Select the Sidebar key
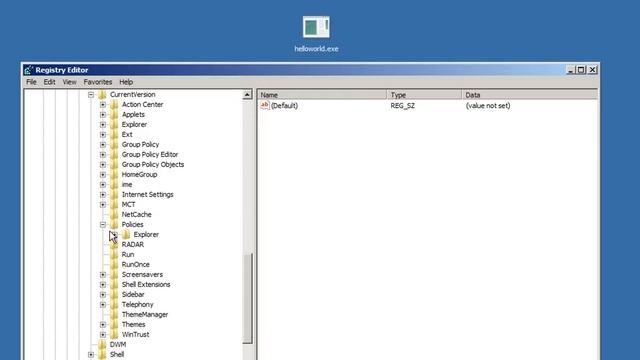The height and width of the screenshot is (360, 640). [133, 295]
